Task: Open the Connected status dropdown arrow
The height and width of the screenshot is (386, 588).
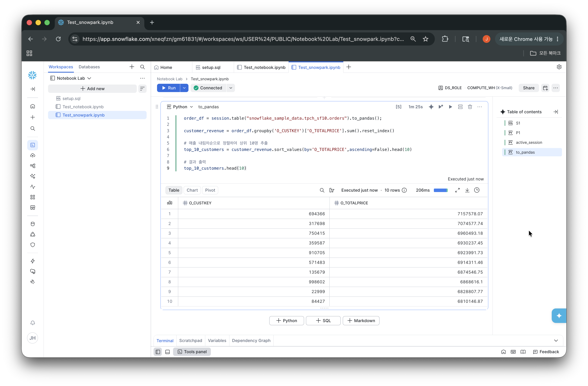Action: (x=231, y=88)
